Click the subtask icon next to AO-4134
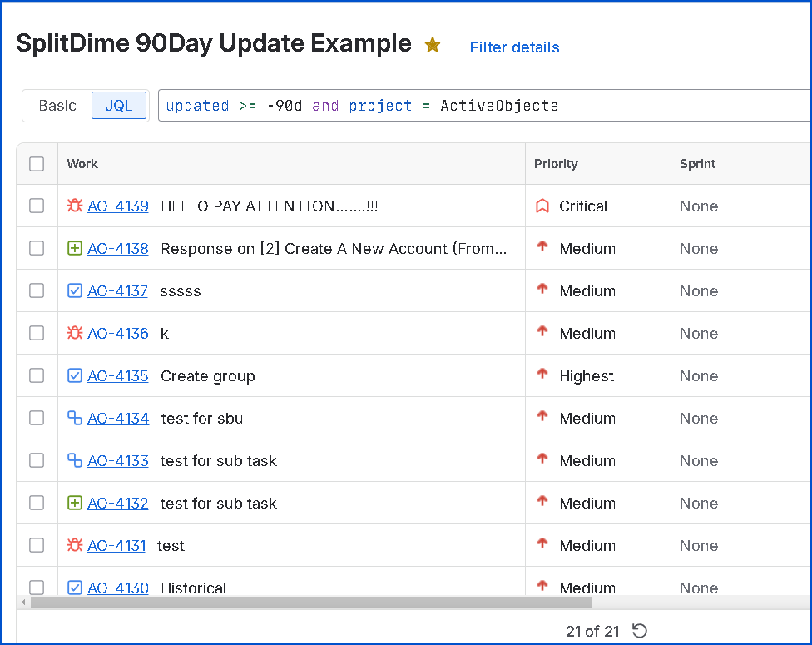The image size is (812, 645). [x=75, y=418]
